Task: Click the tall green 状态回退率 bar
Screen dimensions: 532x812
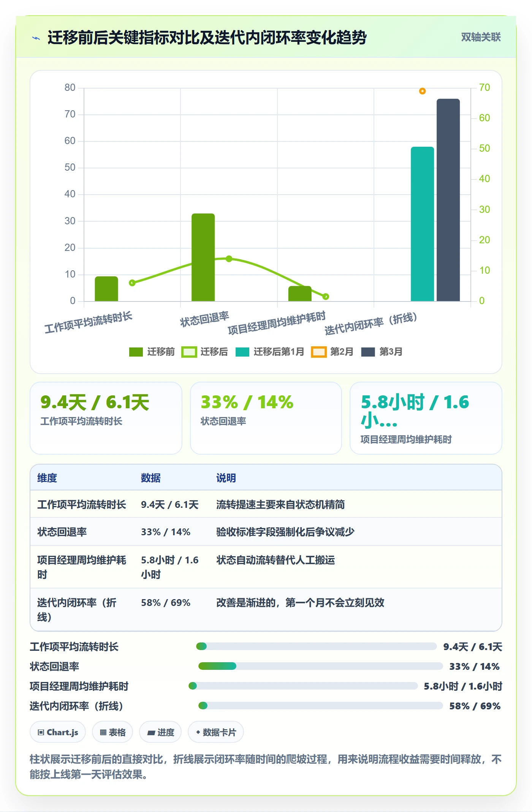Action: pos(203,257)
